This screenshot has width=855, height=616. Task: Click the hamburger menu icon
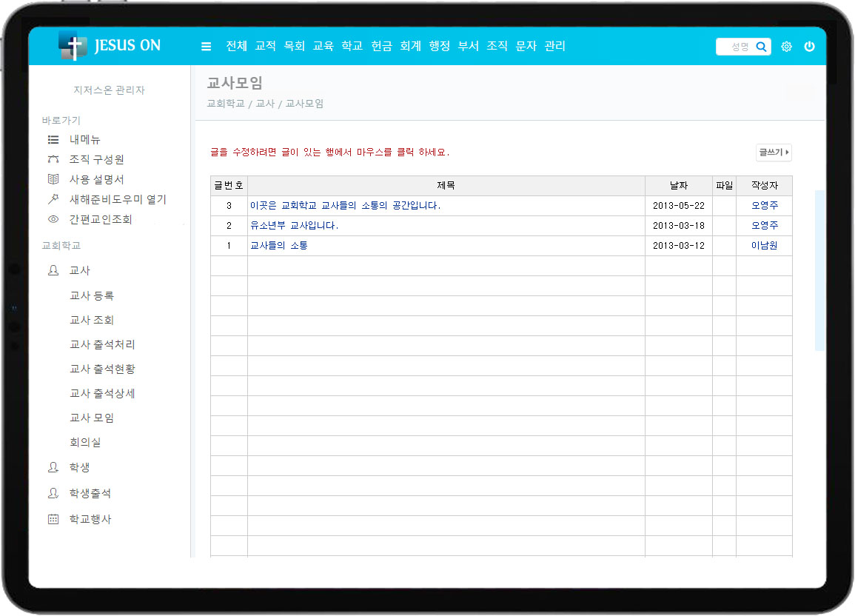click(x=206, y=47)
